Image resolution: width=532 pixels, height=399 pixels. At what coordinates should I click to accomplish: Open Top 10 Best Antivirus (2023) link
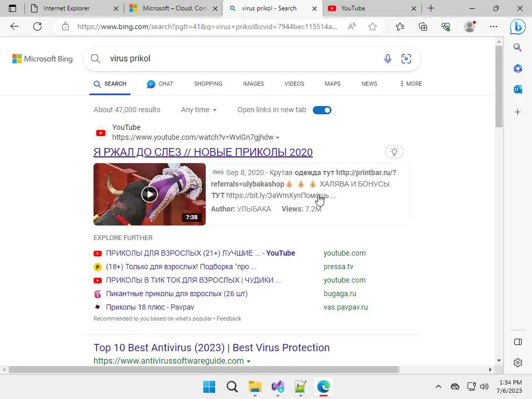click(x=211, y=348)
